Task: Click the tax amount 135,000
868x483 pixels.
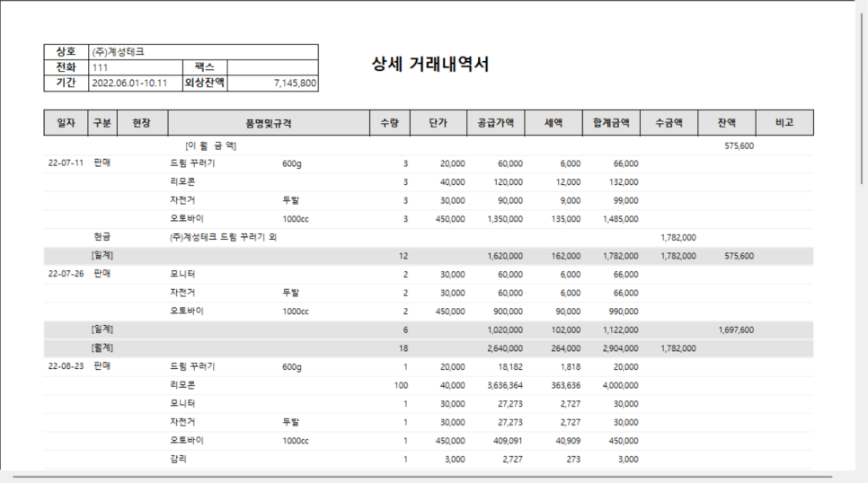Action: click(566, 219)
